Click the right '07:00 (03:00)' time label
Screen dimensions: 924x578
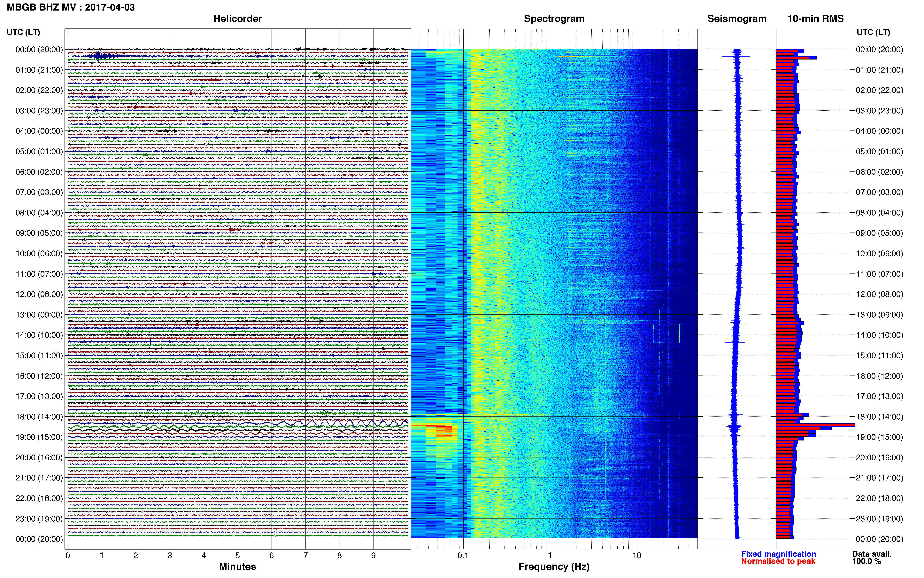click(879, 192)
